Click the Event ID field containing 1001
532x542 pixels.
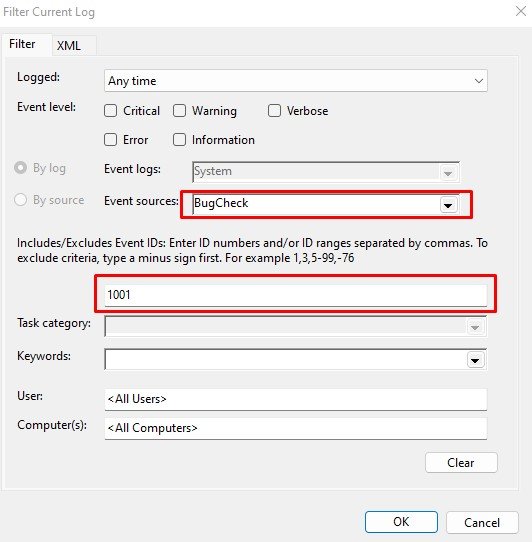296,295
